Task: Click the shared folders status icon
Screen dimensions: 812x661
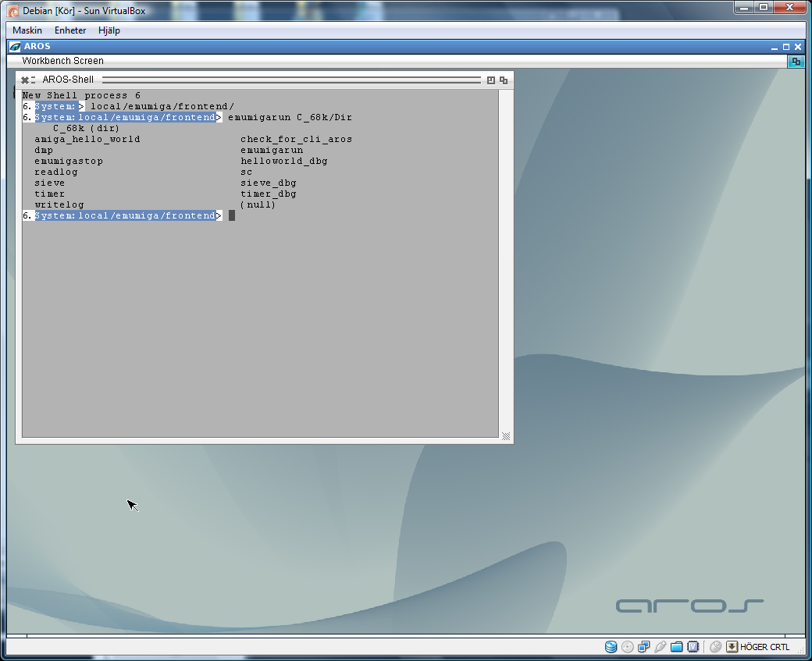Action: tap(676, 647)
